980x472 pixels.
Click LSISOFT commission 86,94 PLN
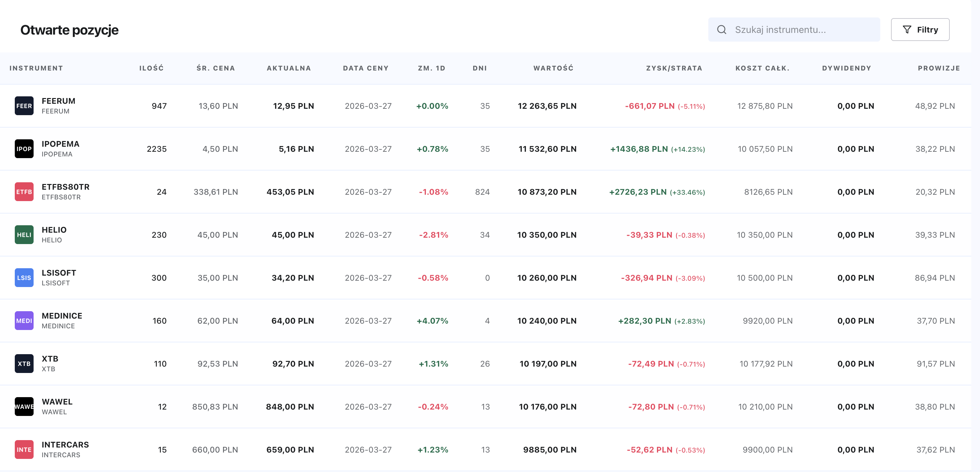click(935, 278)
